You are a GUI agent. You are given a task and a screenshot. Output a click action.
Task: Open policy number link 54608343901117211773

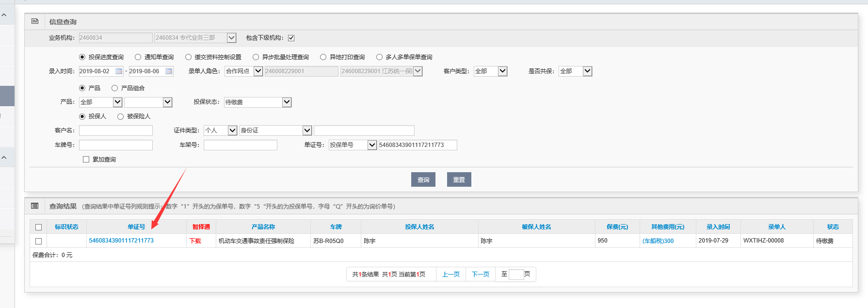coord(121,241)
